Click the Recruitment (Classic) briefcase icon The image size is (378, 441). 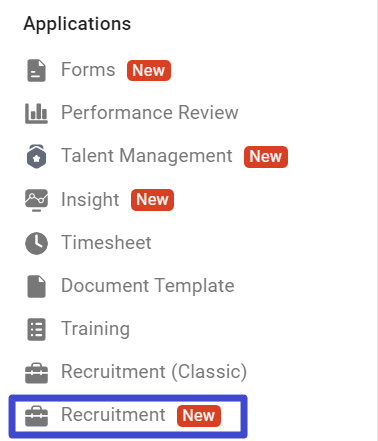point(36,373)
